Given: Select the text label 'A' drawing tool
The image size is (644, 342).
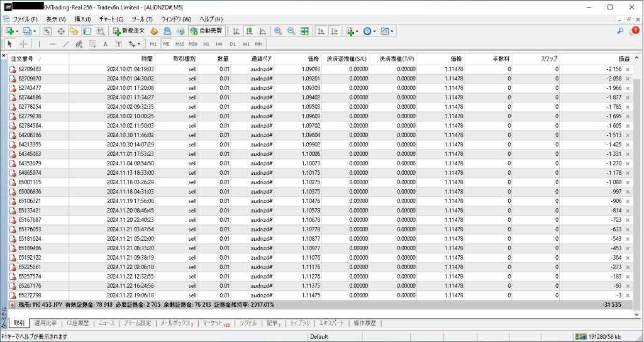Looking at the screenshot, I should [x=105, y=44].
